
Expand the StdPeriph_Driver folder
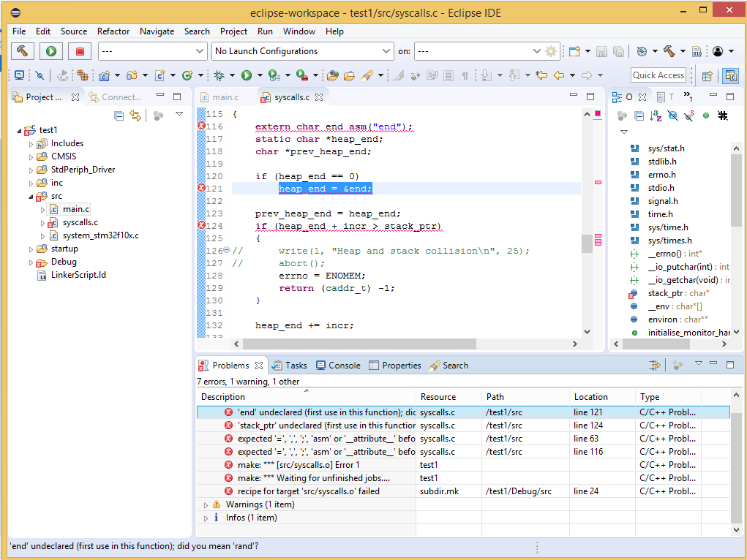point(31,170)
